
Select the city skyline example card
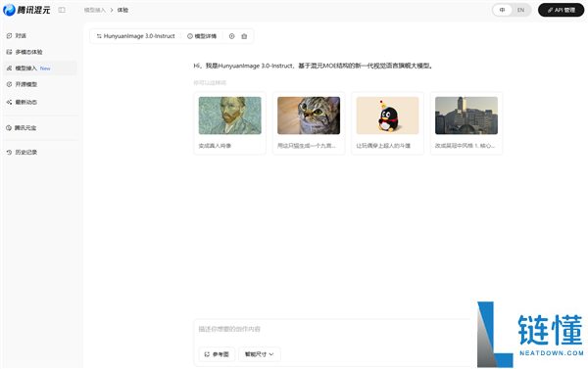coord(466,123)
